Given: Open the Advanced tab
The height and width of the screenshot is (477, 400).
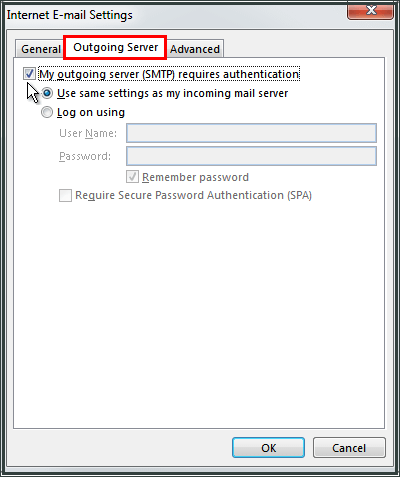Looking at the screenshot, I should pyautogui.click(x=195, y=49).
